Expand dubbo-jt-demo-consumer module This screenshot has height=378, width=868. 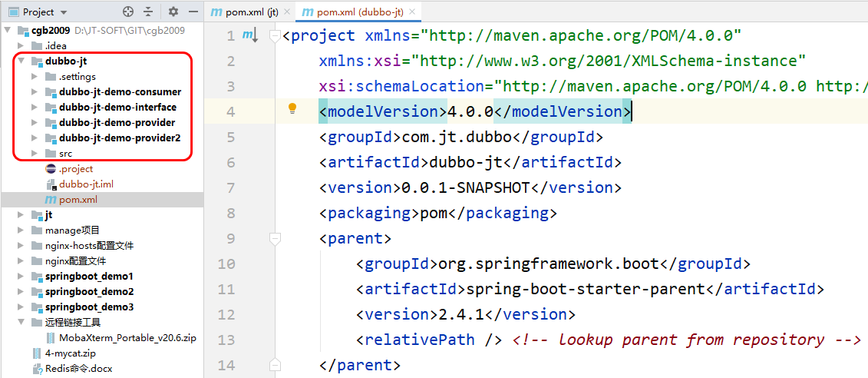[x=35, y=92]
